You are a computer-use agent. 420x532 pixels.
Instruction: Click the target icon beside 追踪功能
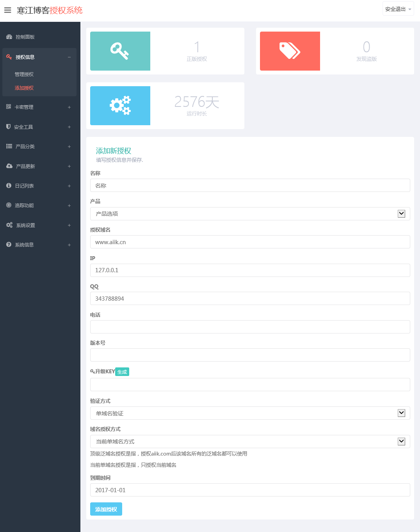[9, 205]
